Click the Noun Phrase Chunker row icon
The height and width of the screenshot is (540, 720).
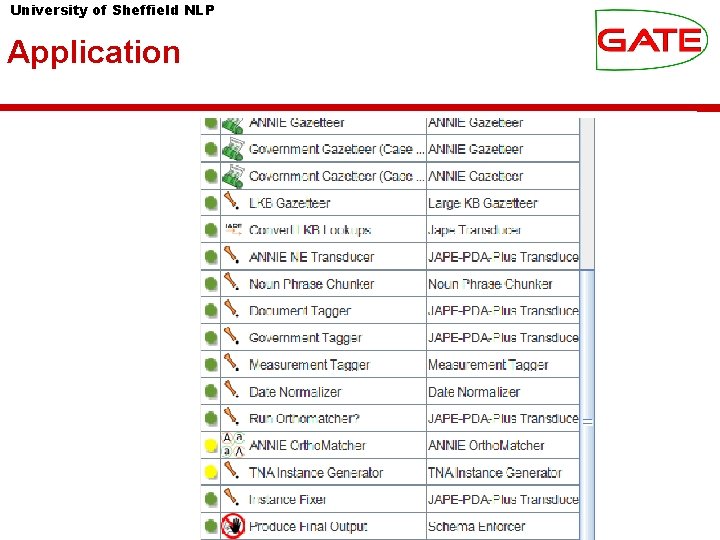(x=231, y=282)
